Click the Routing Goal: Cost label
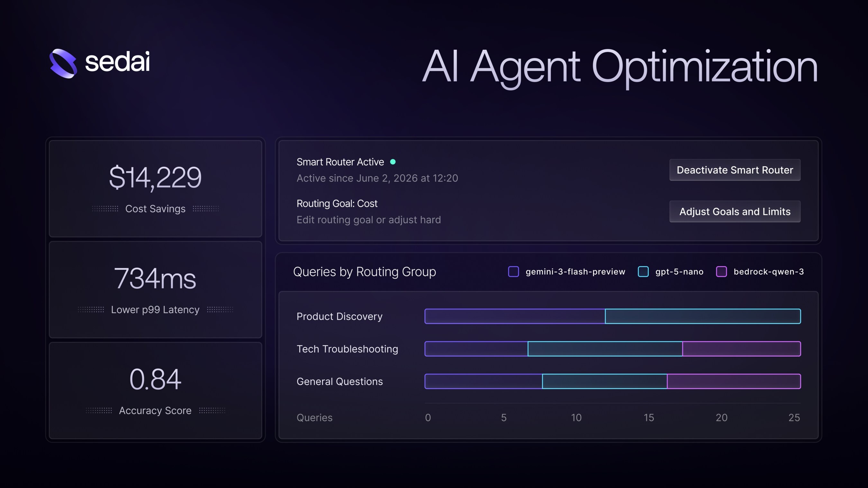The height and width of the screenshot is (488, 868). [x=337, y=203]
